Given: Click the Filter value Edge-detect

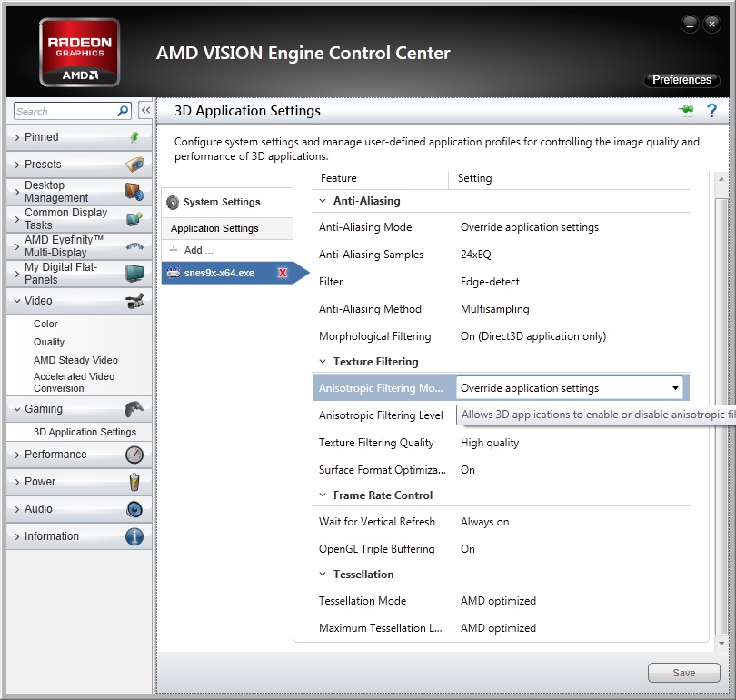Looking at the screenshot, I should [490, 282].
